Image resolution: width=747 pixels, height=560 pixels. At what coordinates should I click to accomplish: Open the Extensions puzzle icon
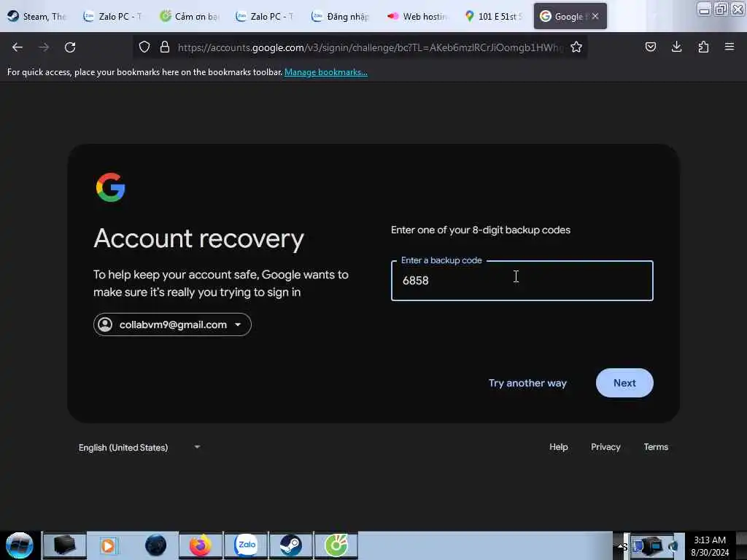703,47
